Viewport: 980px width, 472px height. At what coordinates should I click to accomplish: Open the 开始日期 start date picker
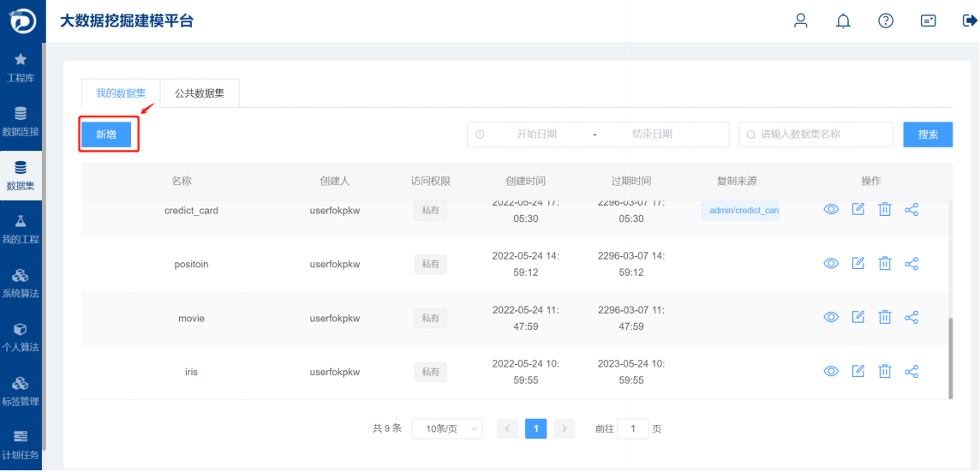pos(536,134)
